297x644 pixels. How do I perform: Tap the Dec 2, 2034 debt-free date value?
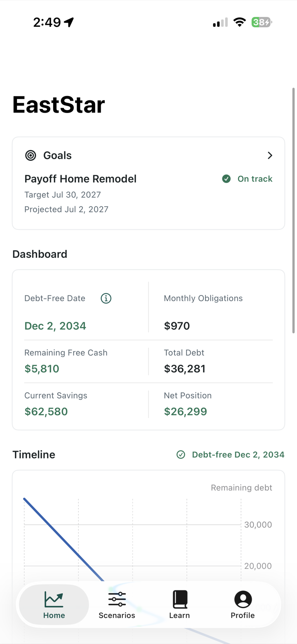tap(55, 326)
